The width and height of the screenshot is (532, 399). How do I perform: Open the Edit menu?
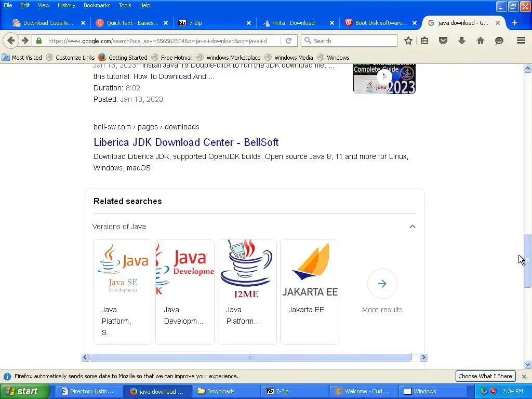pyautogui.click(x=25, y=5)
